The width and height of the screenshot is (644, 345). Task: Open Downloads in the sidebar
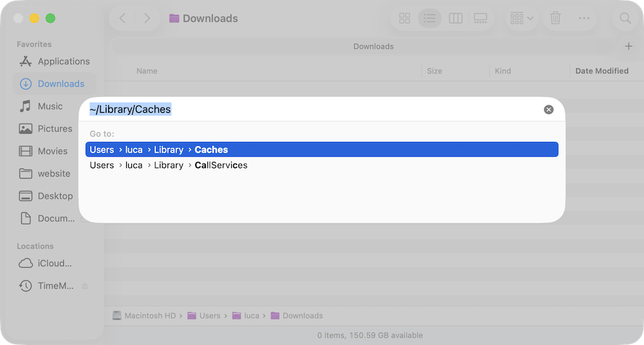click(55, 84)
